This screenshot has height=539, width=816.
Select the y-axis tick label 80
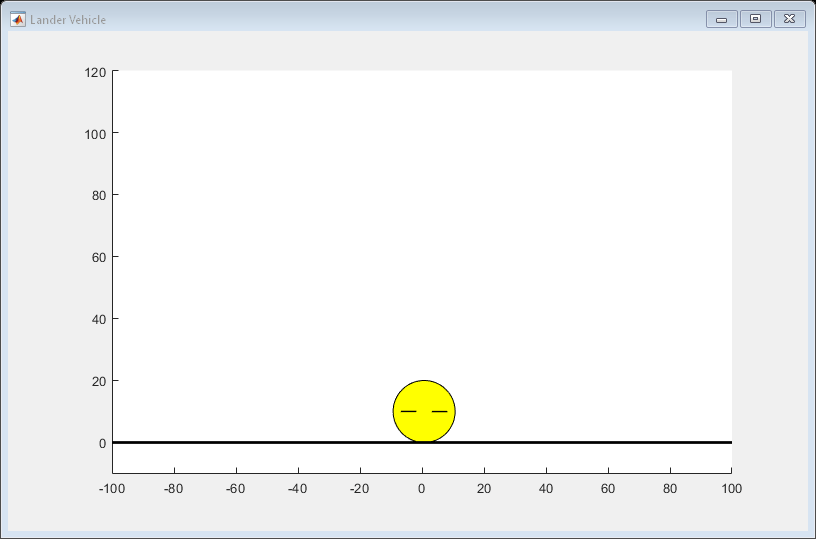(98, 196)
